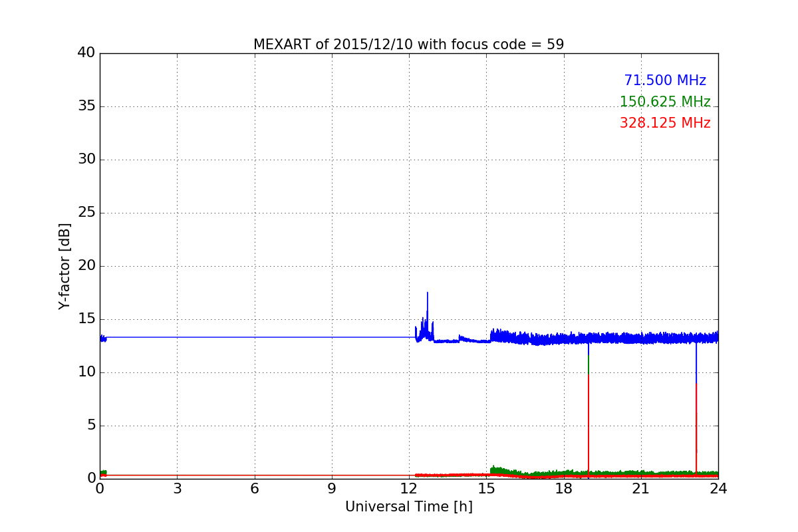
Task: Click the Universal Time [h] axis label
Action: 409,507
